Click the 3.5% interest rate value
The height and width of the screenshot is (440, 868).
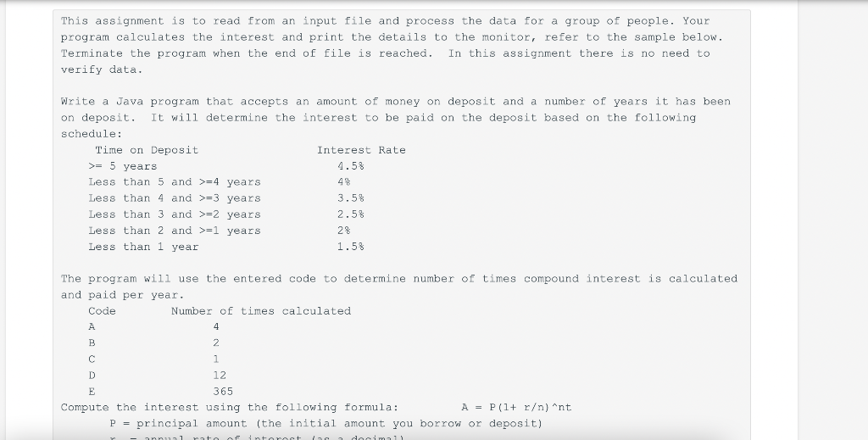click(x=350, y=198)
